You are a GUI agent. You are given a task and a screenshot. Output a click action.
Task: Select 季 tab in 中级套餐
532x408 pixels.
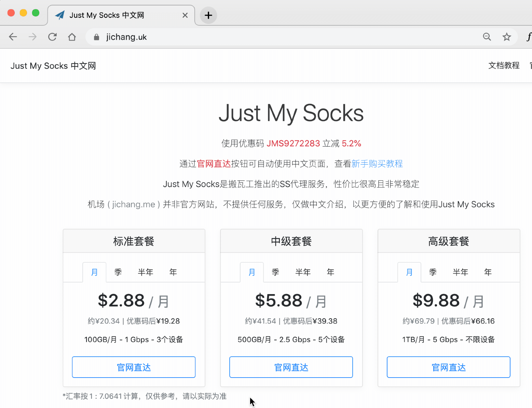tap(275, 272)
